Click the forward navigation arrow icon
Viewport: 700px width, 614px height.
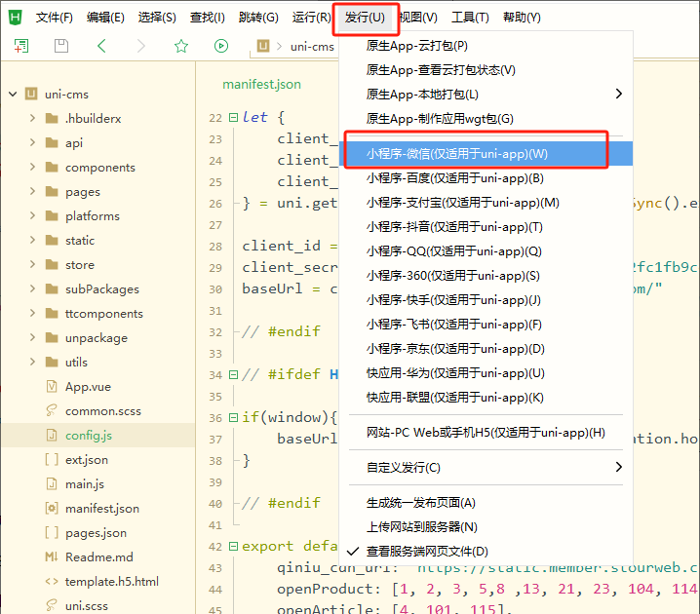pos(141,46)
